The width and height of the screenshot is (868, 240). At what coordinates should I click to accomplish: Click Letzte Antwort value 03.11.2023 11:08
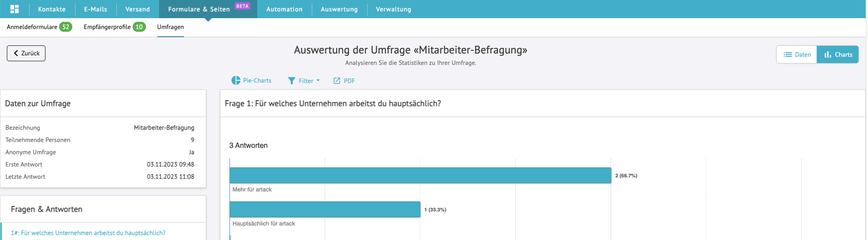(170, 177)
